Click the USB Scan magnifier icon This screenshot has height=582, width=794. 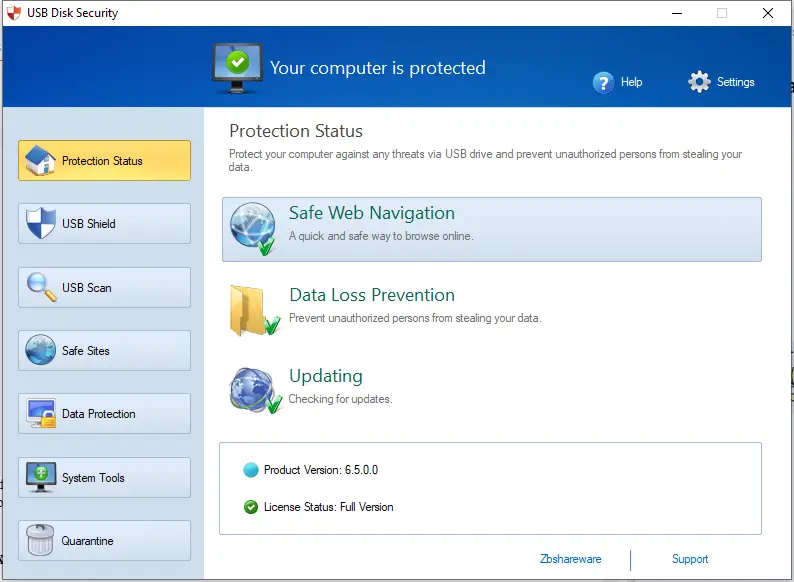click(41, 287)
